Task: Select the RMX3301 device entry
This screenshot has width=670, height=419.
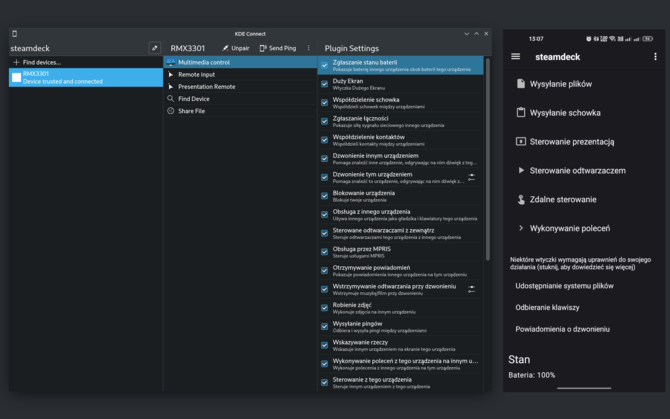Action: (x=86, y=77)
